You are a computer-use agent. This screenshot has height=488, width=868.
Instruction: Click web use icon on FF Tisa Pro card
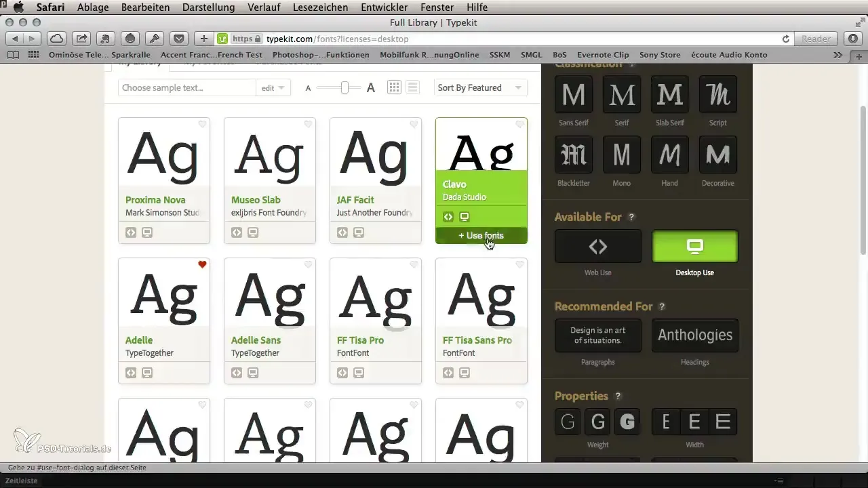[x=342, y=373]
